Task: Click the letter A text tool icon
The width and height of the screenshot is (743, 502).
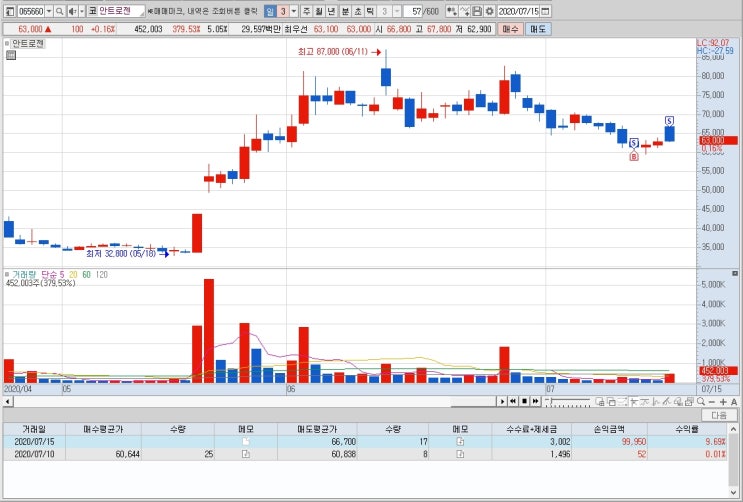Action: [734, 402]
